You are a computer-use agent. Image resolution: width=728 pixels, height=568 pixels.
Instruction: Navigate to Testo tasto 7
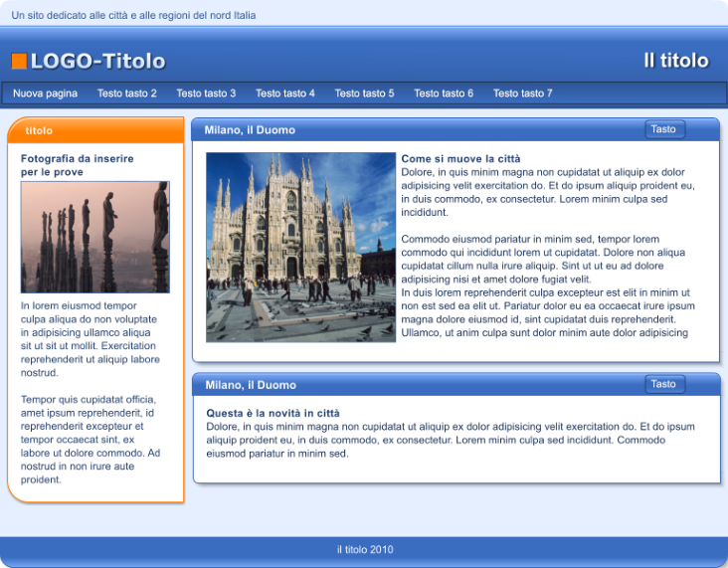(522, 94)
